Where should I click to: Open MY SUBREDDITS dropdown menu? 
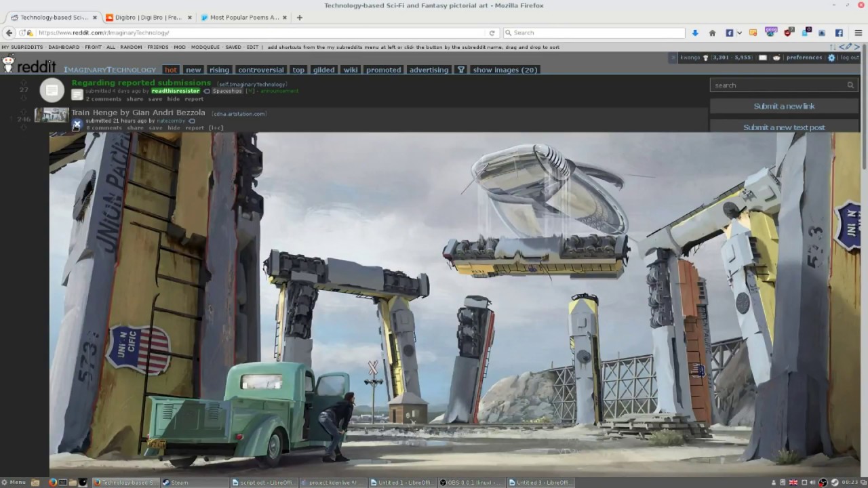[22, 47]
